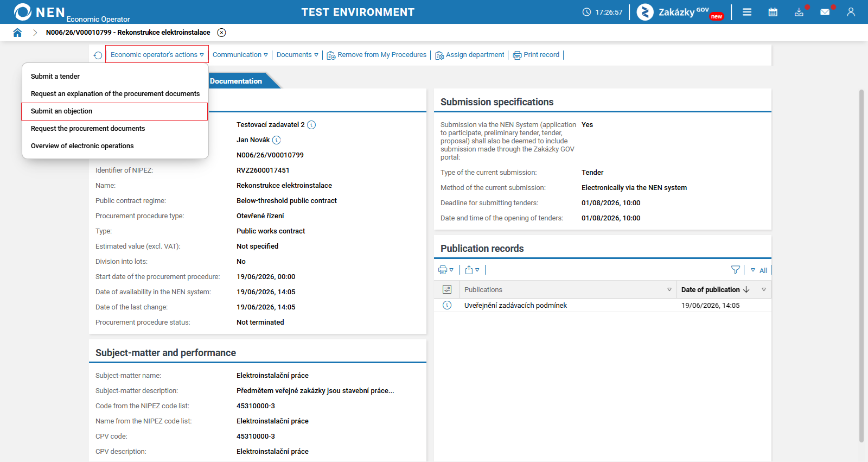The image size is (868, 462).
Task: Select Request the procurement documents
Action: 115,129
